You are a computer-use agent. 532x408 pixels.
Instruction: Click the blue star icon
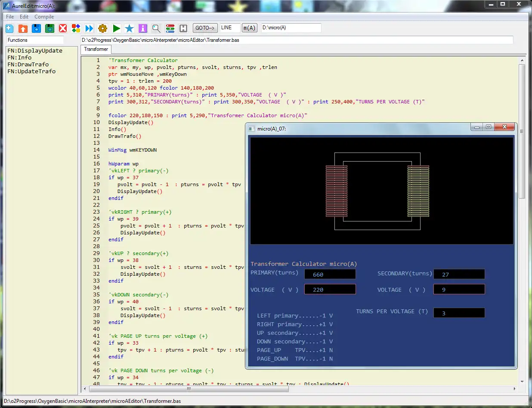point(129,28)
